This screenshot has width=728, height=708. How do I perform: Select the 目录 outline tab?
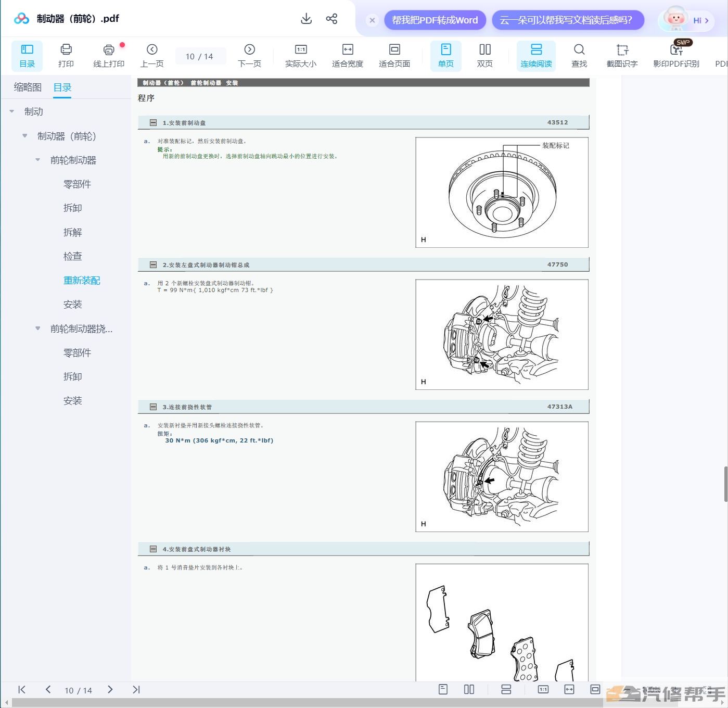coord(62,87)
